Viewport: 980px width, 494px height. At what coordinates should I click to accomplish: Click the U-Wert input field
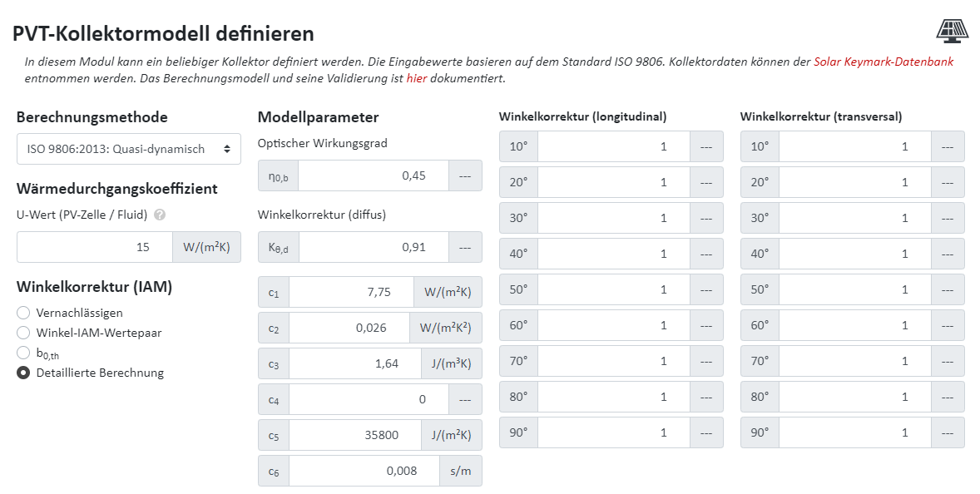pos(94,247)
